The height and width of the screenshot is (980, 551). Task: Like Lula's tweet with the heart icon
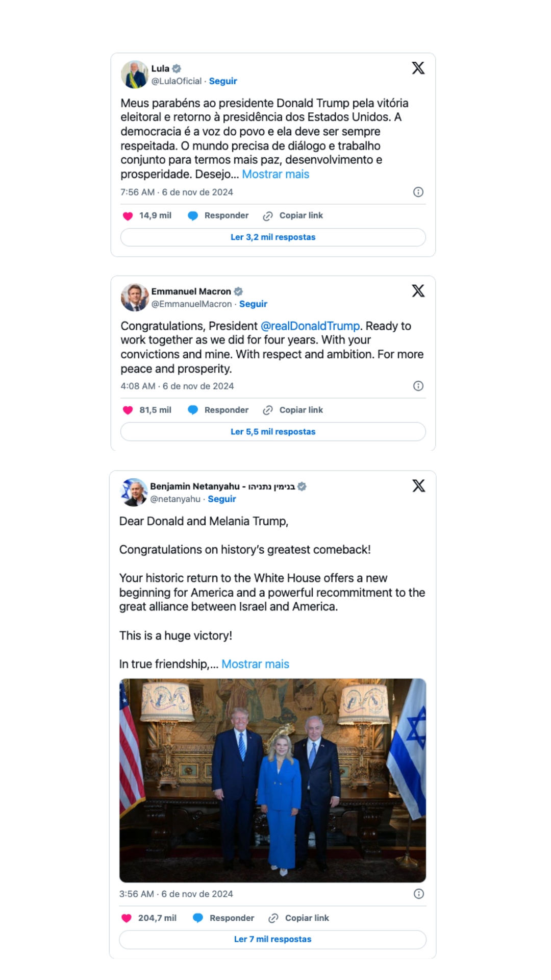(128, 216)
